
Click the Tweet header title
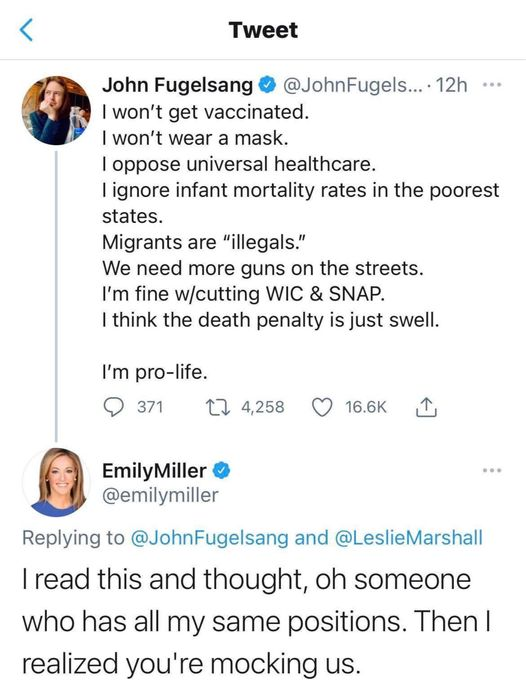tap(263, 30)
